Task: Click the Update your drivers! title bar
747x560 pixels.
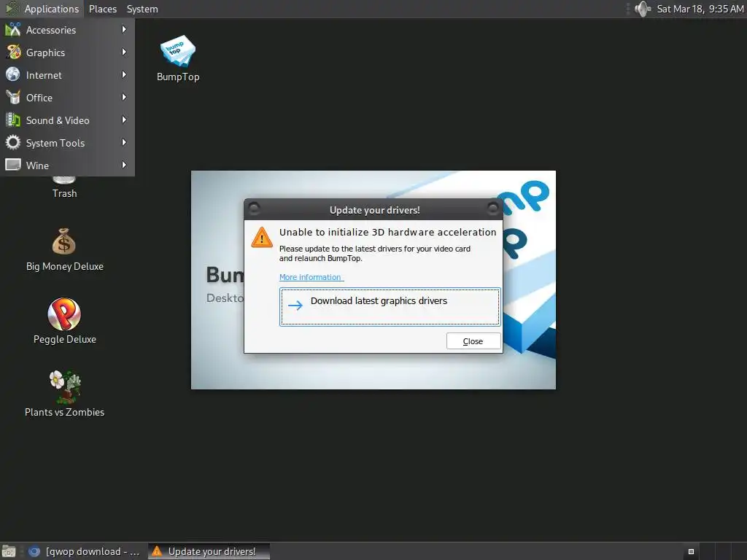Action: (374, 210)
